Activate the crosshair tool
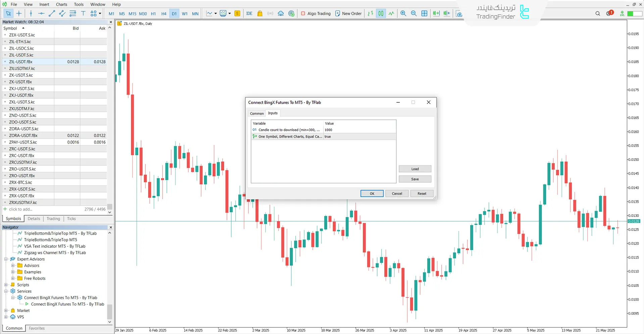The width and height of the screenshot is (644, 334). coord(19,13)
